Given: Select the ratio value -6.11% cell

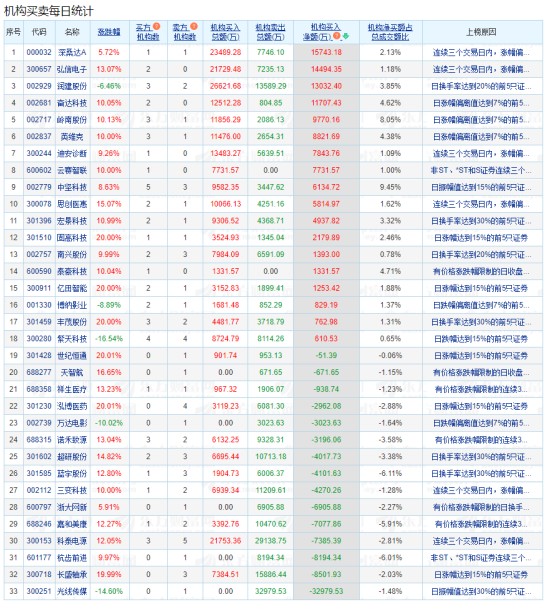Looking at the screenshot, I should tap(390, 473).
